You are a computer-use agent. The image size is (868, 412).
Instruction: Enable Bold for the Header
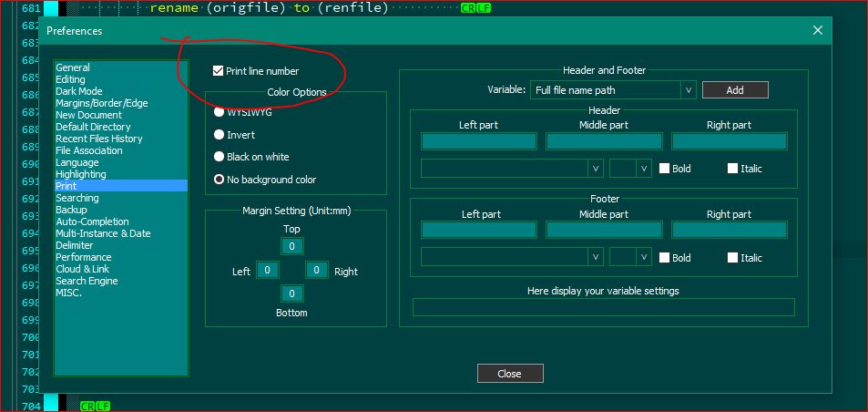pyautogui.click(x=665, y=169)
